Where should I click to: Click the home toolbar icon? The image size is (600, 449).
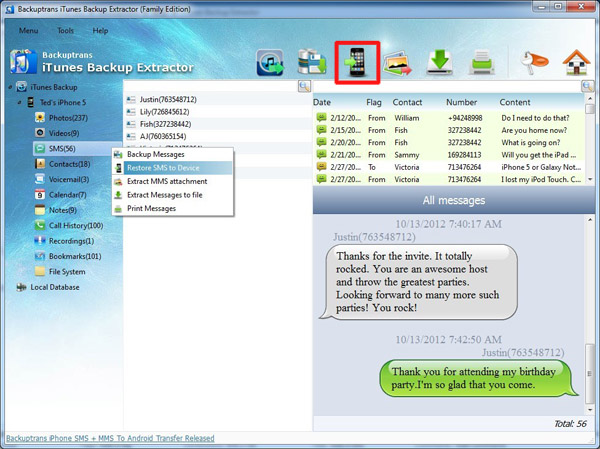576,62
